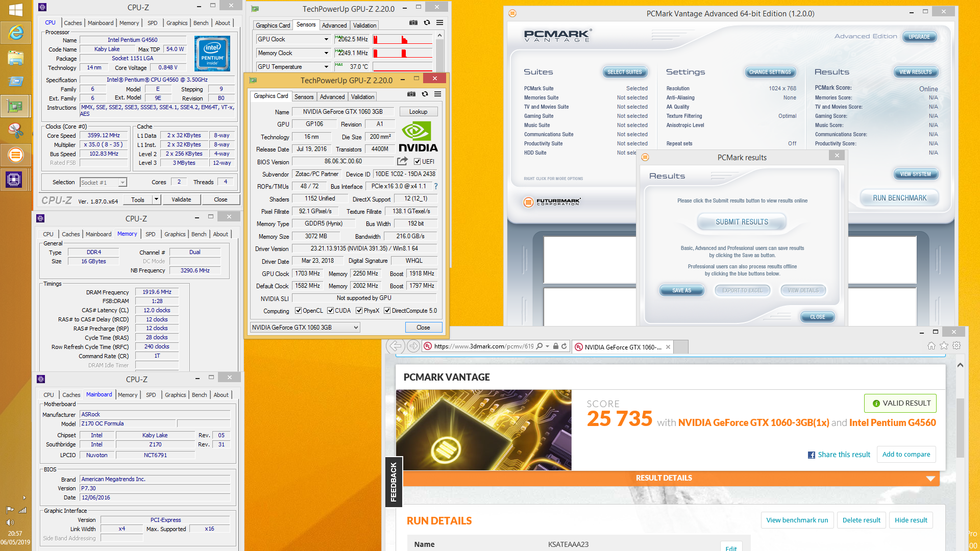Open the Memory Clock sensor dropdown
This screenshot has height=551, width=980.
click(x=326, y=53)
